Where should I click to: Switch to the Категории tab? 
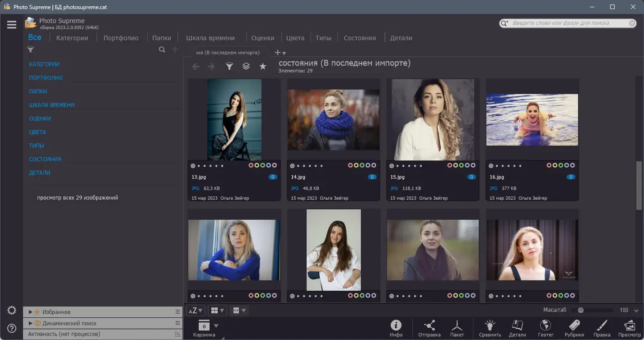[72, 38]
